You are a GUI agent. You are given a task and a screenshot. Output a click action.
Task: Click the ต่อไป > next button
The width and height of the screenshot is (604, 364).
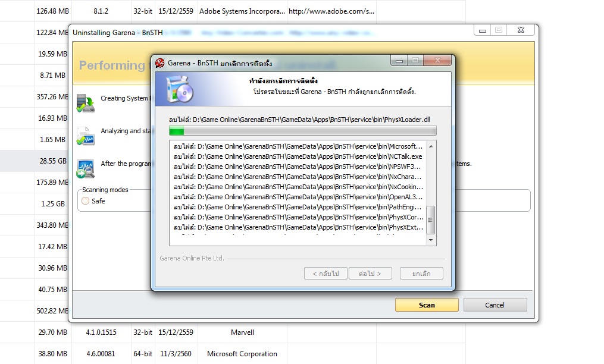370,274
